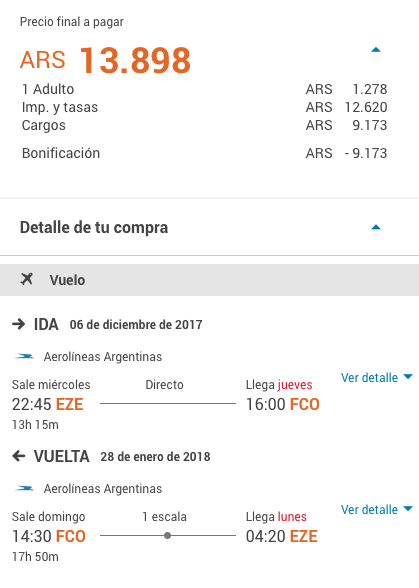Click the dropdown arrow next to return Ver detalle

(408, 508)
